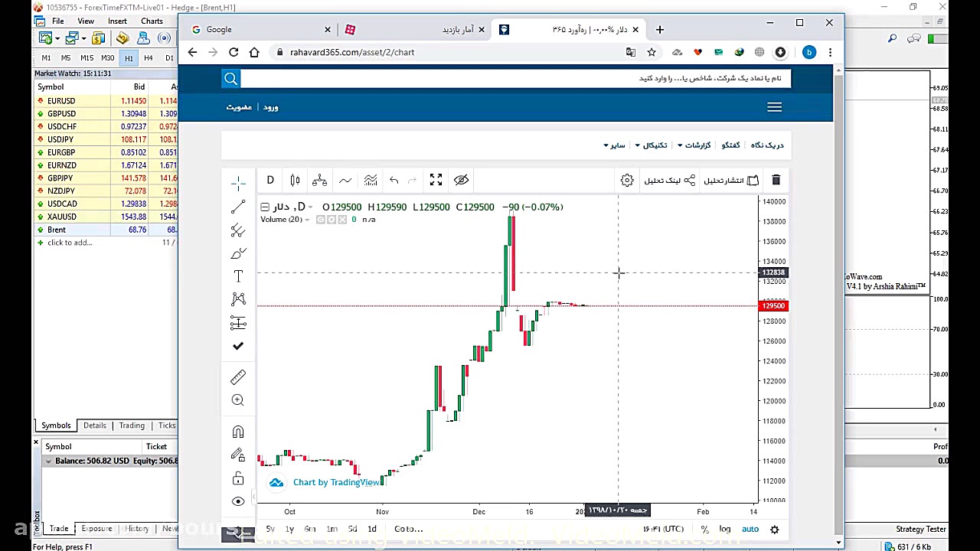Click the browser address bar URL

[352, 52]
